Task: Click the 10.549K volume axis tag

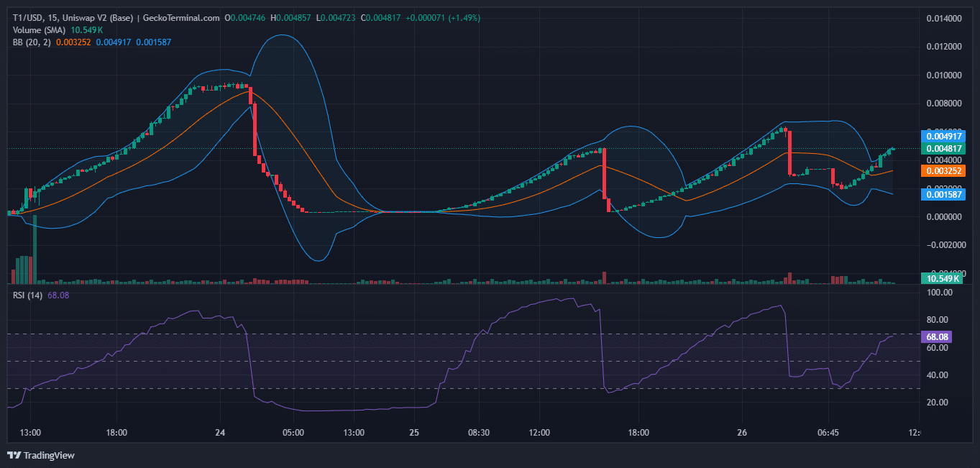Action: coord(942,278)
